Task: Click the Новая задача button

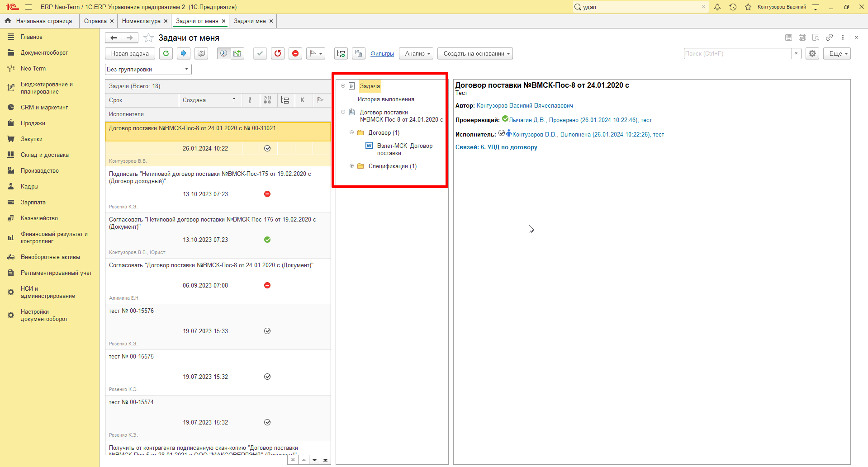Action: click(130, 53)
